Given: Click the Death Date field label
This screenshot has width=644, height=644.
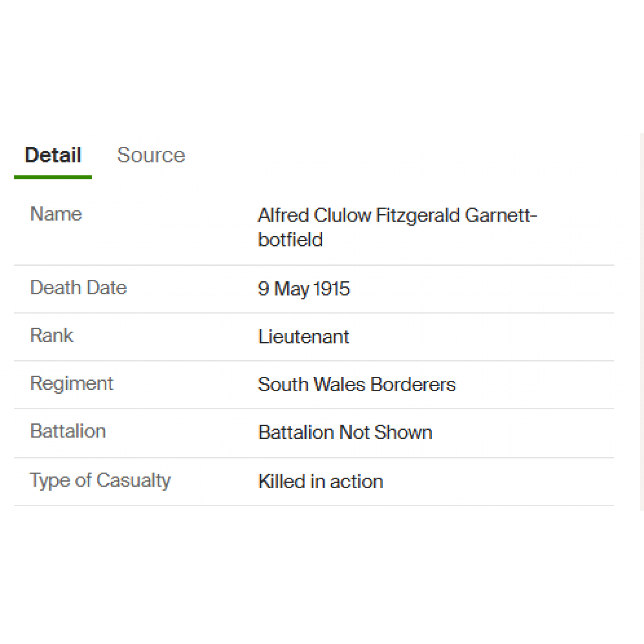Looking at the screenshot, I should point(78,288).
